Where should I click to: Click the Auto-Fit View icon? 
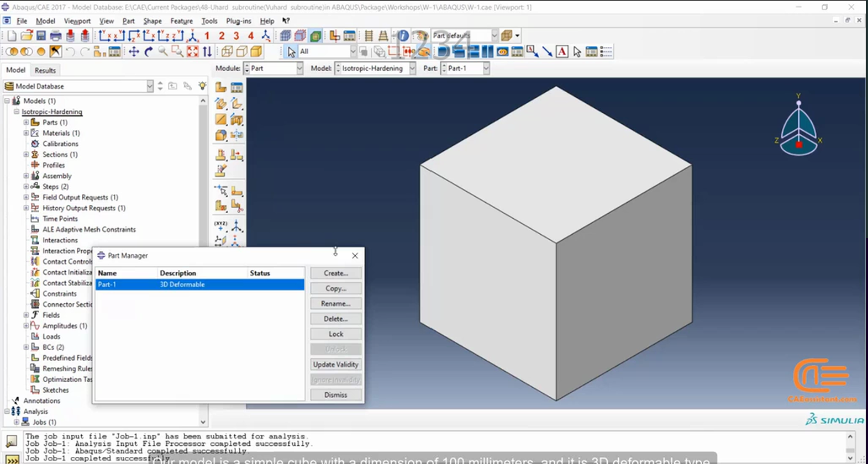point(192,51)
